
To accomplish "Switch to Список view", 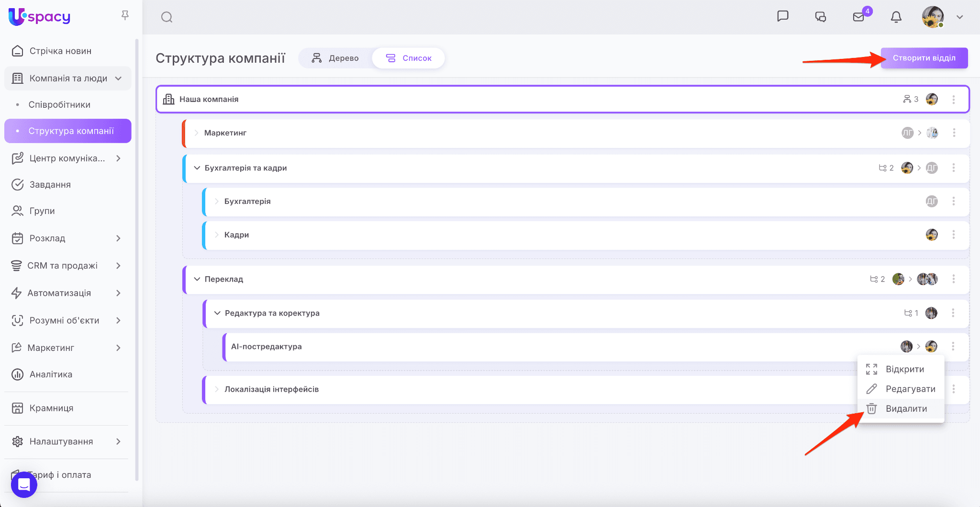I will (409, 58).
